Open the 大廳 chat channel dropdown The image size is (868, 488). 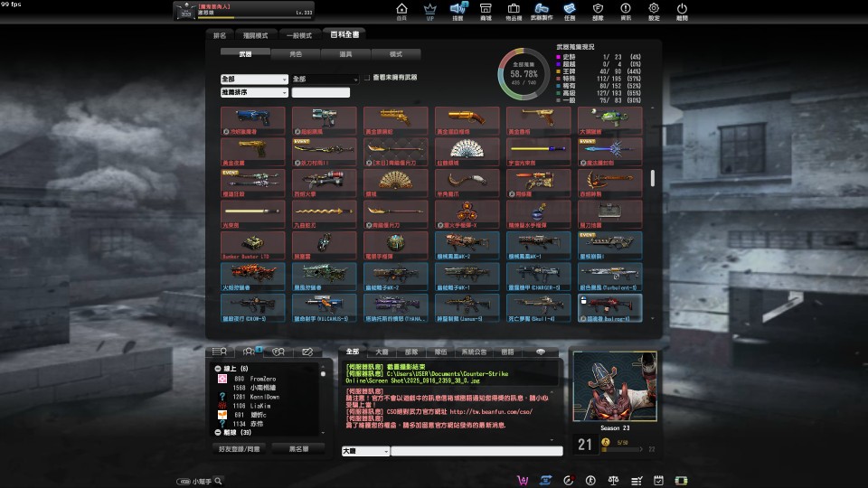point(365,452)
